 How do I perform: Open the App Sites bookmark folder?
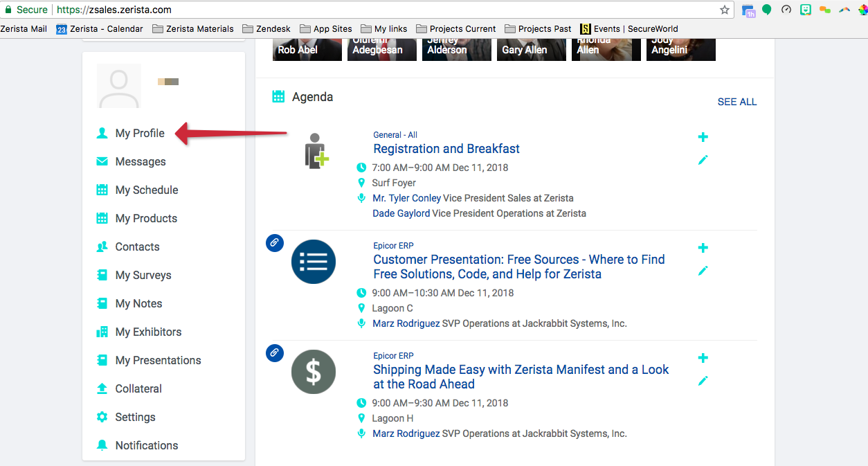pyautogui.click(x=325, y=29)
